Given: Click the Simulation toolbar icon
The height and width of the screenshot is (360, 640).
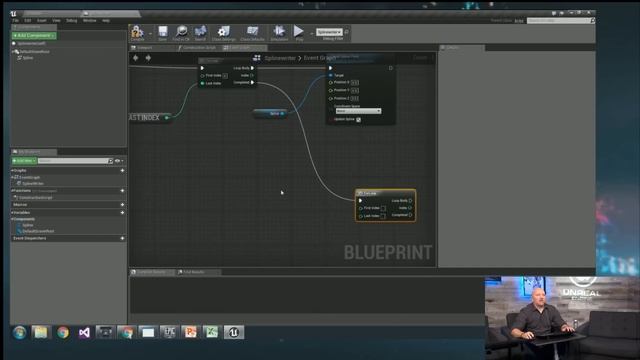Looking at the screenshot, I should 279,33.
